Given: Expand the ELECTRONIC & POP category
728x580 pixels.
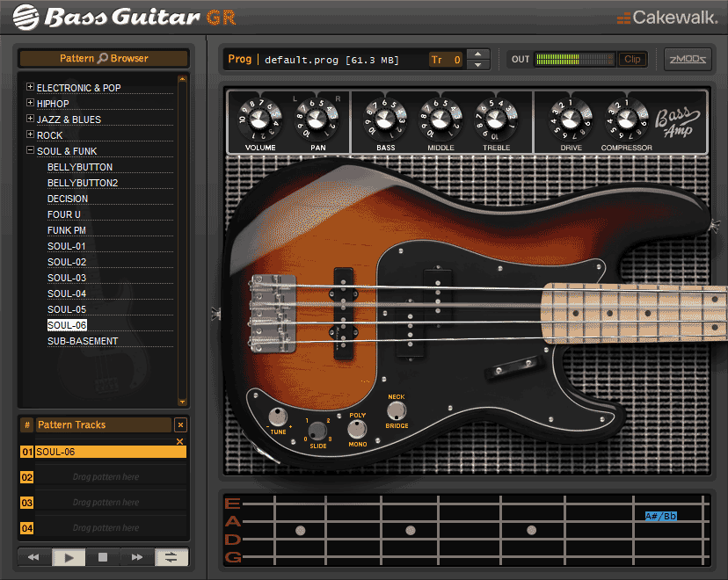Looking at the screenshot, I should pyautogui.click(x=31, y=88).
